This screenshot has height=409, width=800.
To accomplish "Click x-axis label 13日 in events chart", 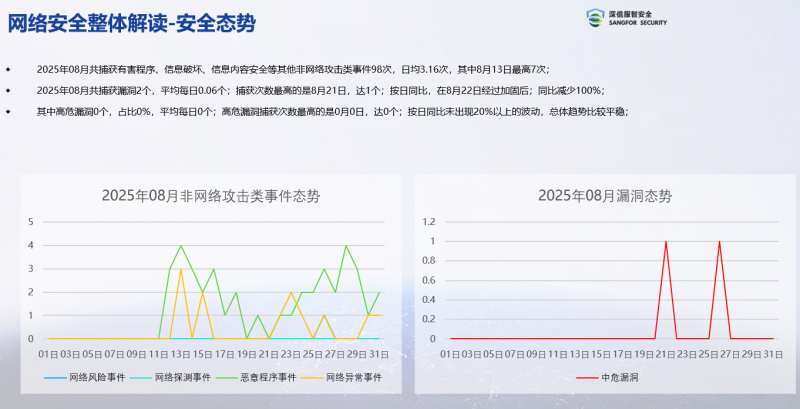I will tap(180, 353).
